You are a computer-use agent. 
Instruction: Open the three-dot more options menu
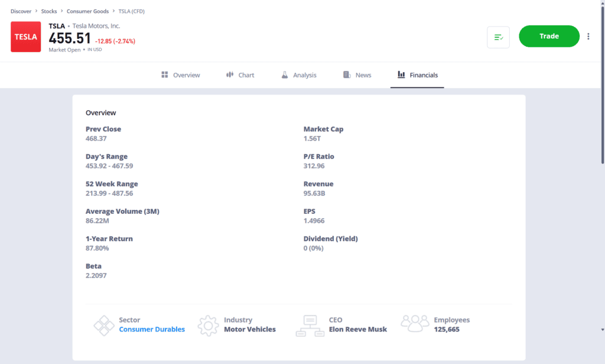(x=588, y=37)
